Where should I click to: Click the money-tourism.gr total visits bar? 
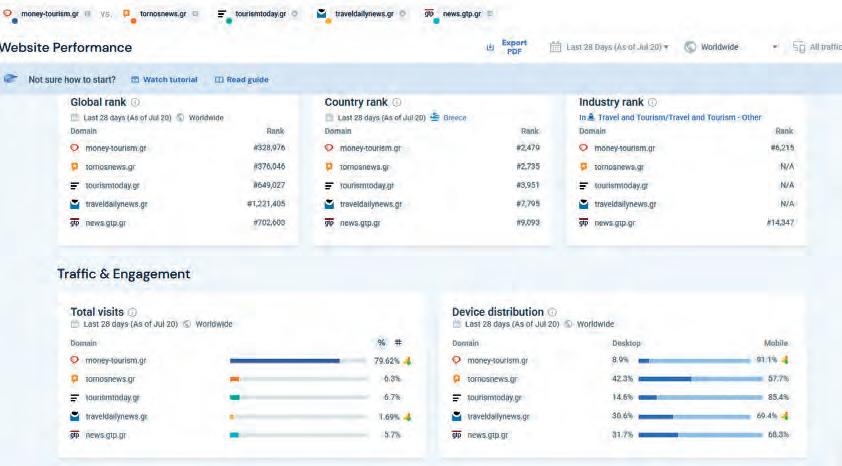(x=298, y=361)
